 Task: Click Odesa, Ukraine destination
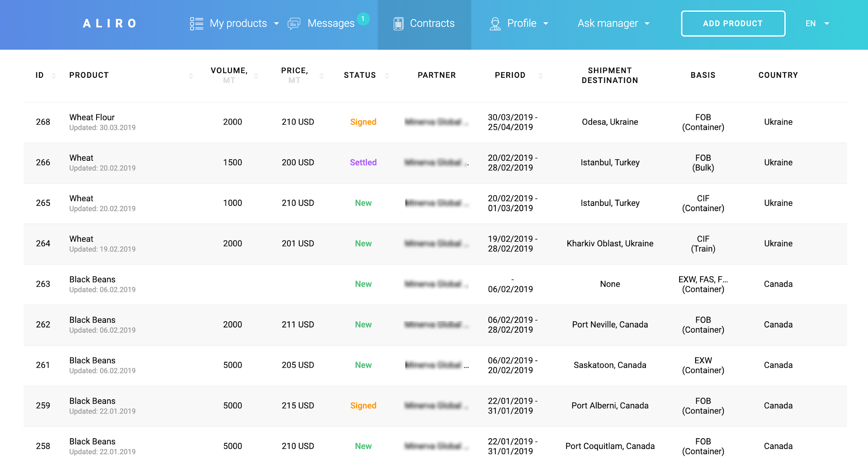610,122
